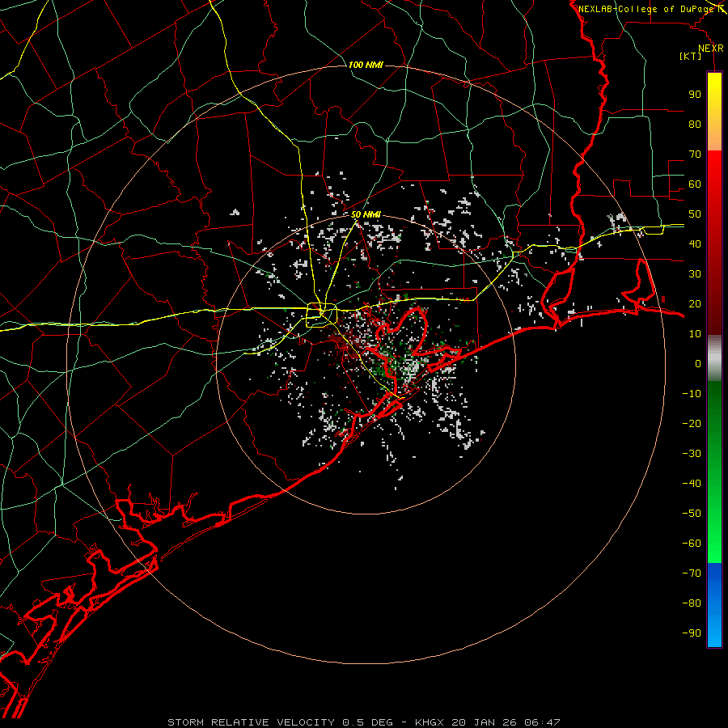Click the 80 value on velocity scale
728x728 pixels.
pyautogui.click(x=695, y=124)
